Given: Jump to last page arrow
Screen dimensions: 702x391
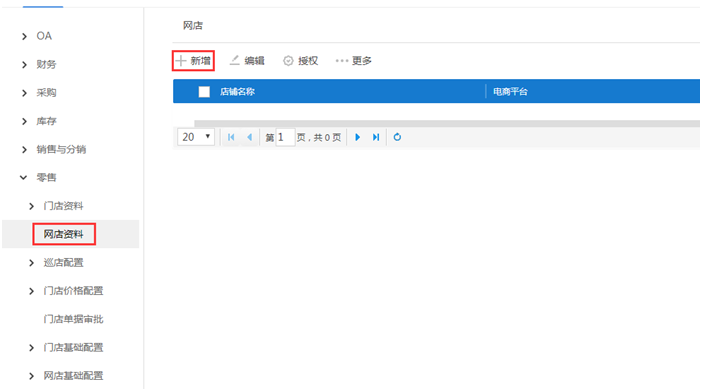Looking at the screenshot, I should (376, 137).
